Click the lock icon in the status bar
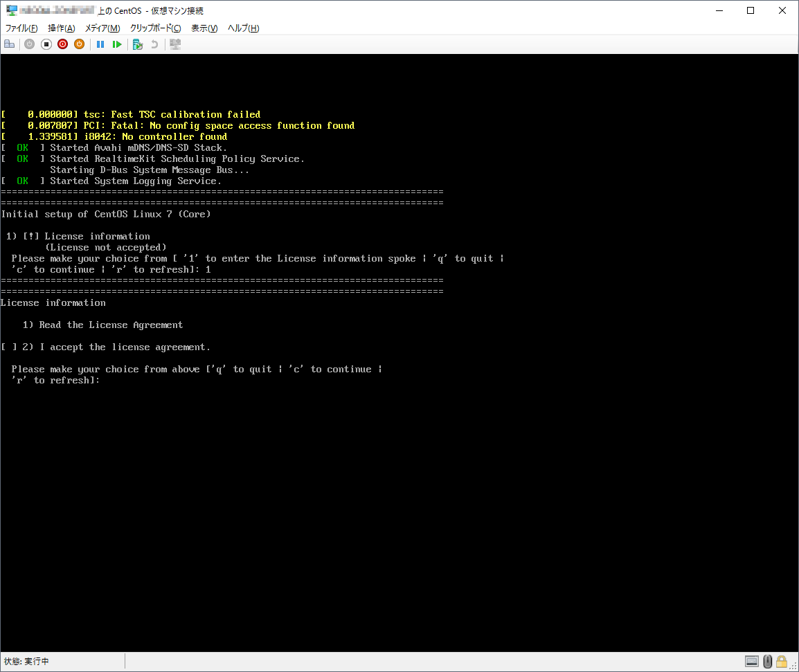This screenshot has width=799, height=672. [x=782, y=662]
